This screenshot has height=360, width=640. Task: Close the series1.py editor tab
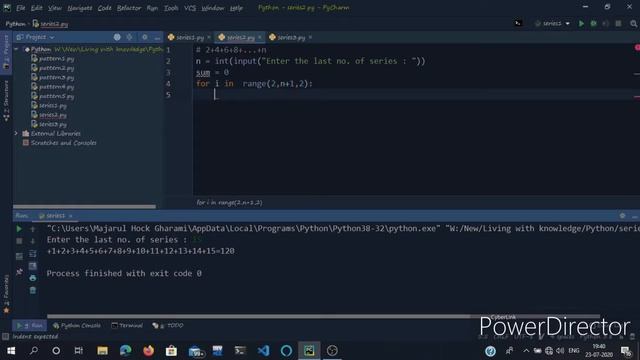pos(209,38)
